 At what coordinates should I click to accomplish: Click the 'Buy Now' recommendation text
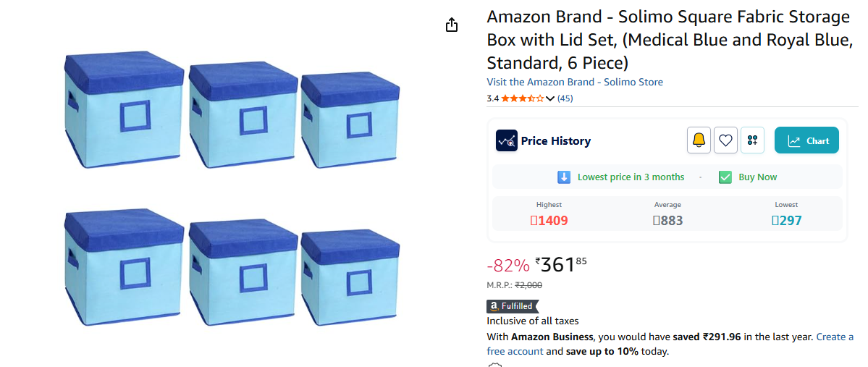757,177
